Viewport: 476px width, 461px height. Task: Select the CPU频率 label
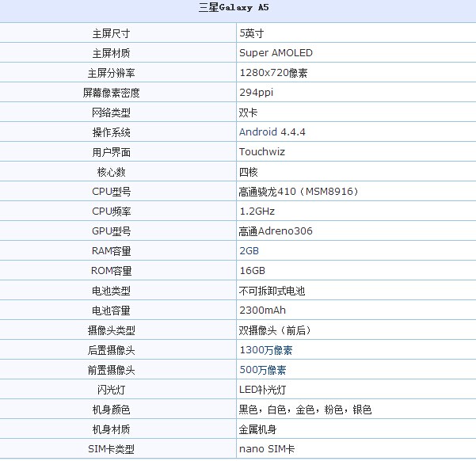tap(111, 211)
